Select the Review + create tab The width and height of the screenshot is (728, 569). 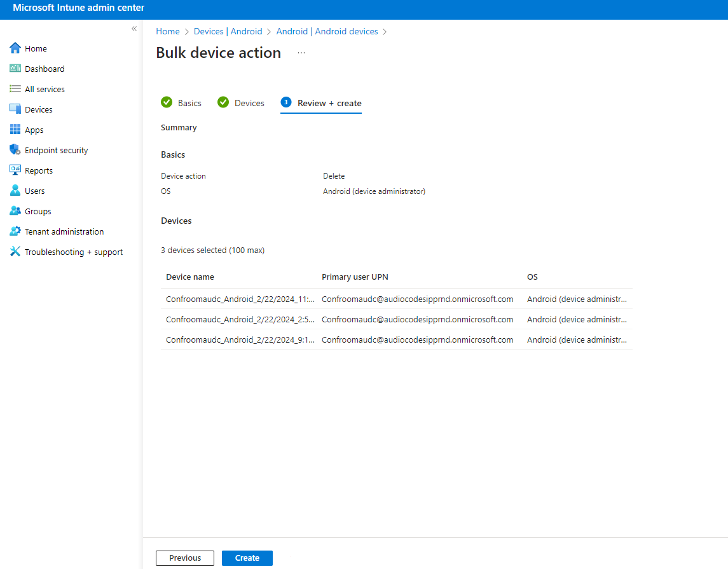(321, 103)
